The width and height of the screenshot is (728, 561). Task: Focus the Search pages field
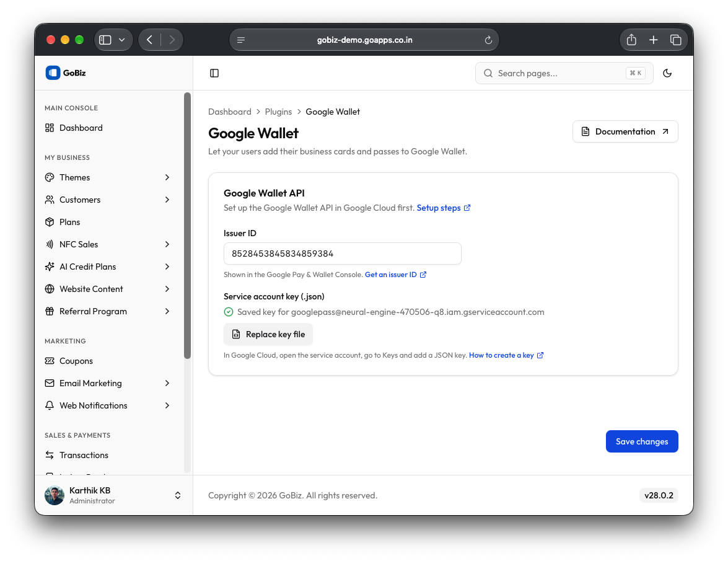[x=564, y=73]
